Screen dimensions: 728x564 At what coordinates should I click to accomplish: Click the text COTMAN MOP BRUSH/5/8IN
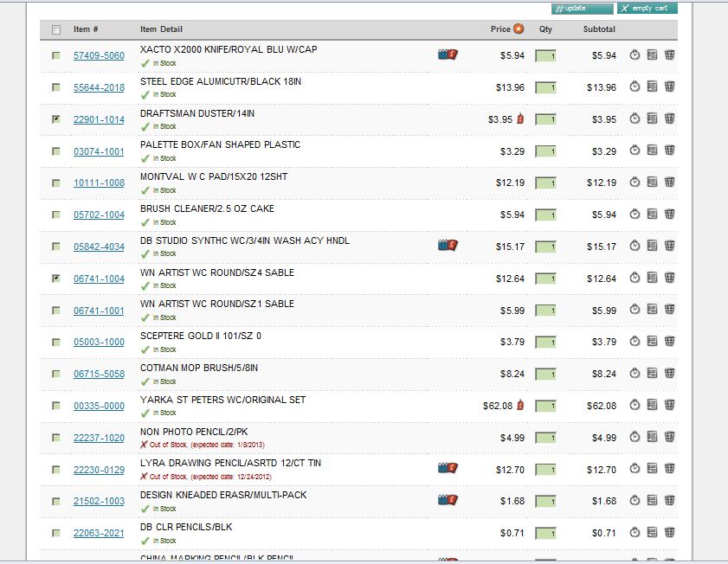click(x=199, y=368)
